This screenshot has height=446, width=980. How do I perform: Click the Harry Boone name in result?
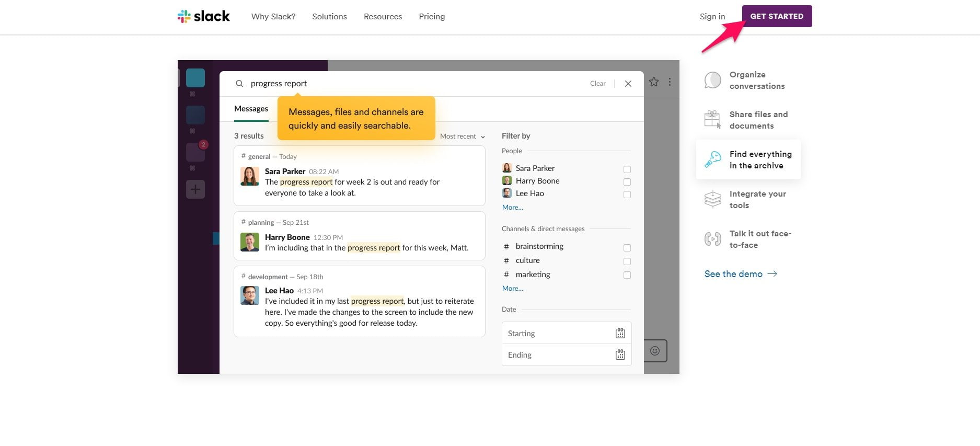click(x=287, y=237)
